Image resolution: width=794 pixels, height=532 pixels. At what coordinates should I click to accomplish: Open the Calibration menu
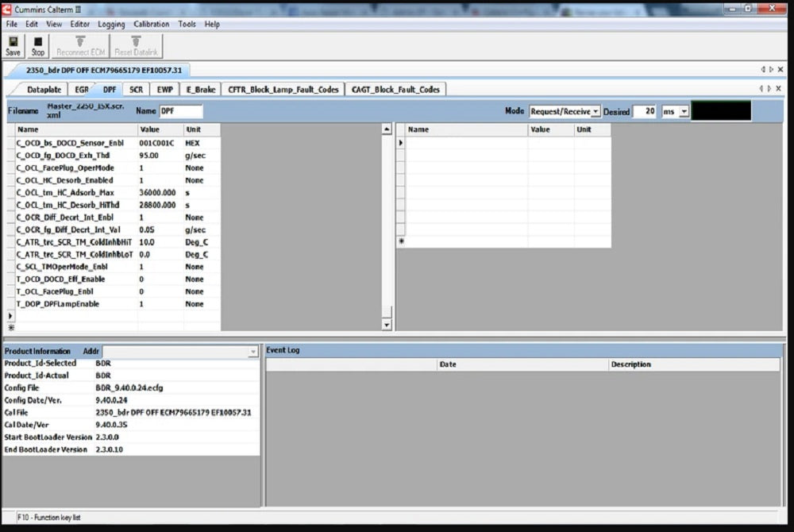pyautogui.click(x=151, y=24)
